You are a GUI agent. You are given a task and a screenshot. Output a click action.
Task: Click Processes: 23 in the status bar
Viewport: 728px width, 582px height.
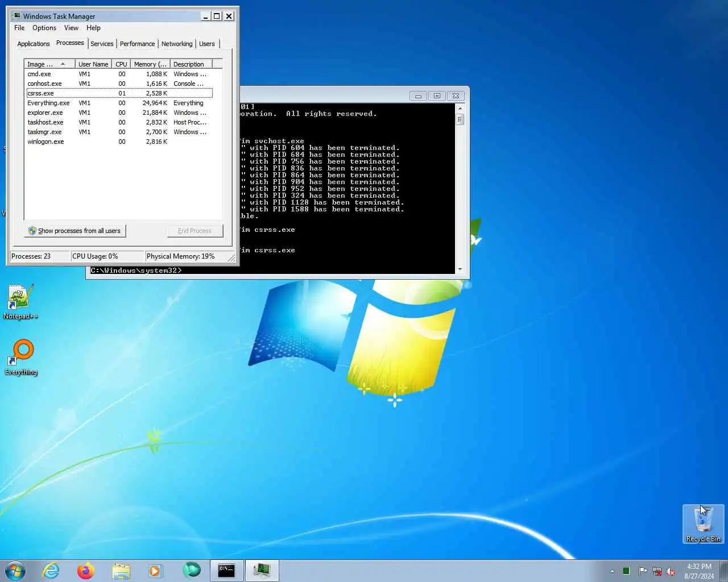(x=31, y=256)
